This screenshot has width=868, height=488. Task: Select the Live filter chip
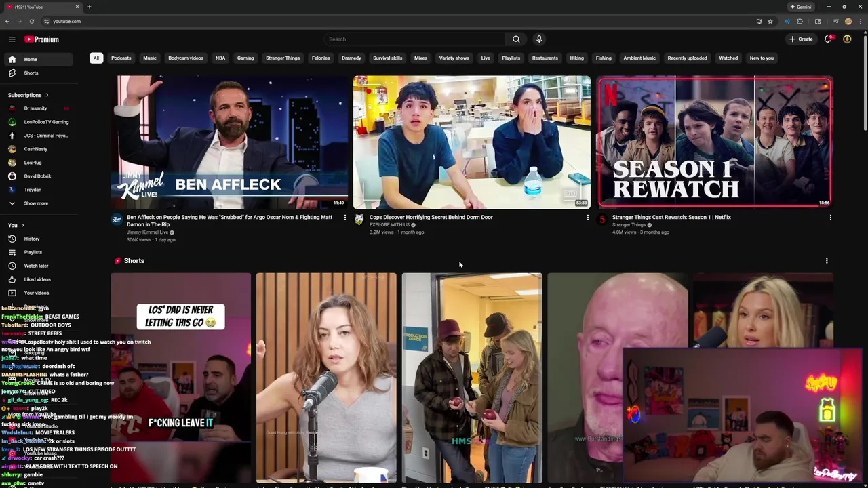[x=486, y=58]
